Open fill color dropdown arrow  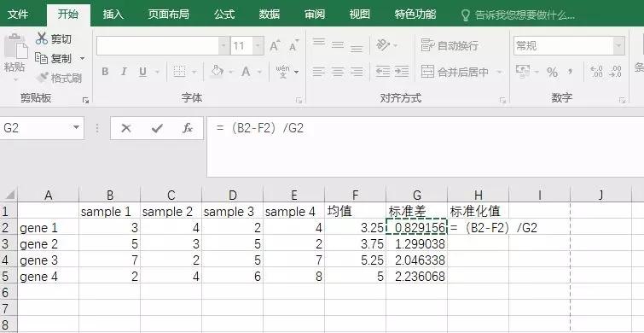click(x=231, y=73)
